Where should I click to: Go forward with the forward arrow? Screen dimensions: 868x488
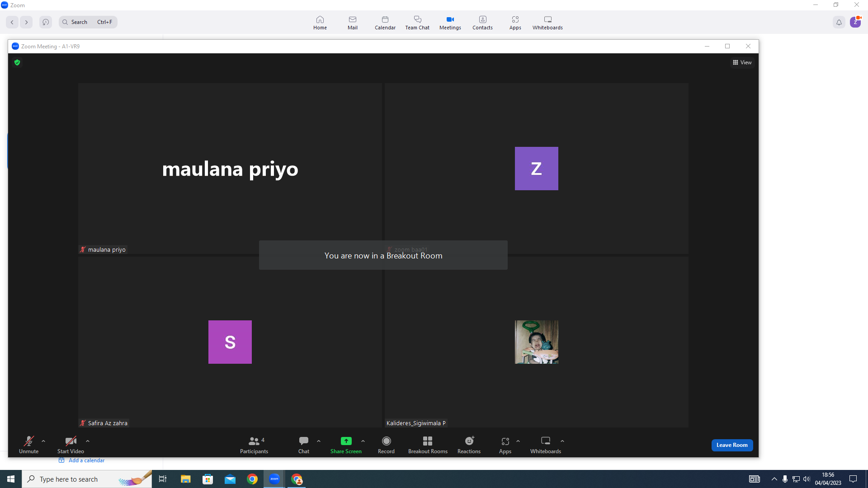[x=26, y=22]
